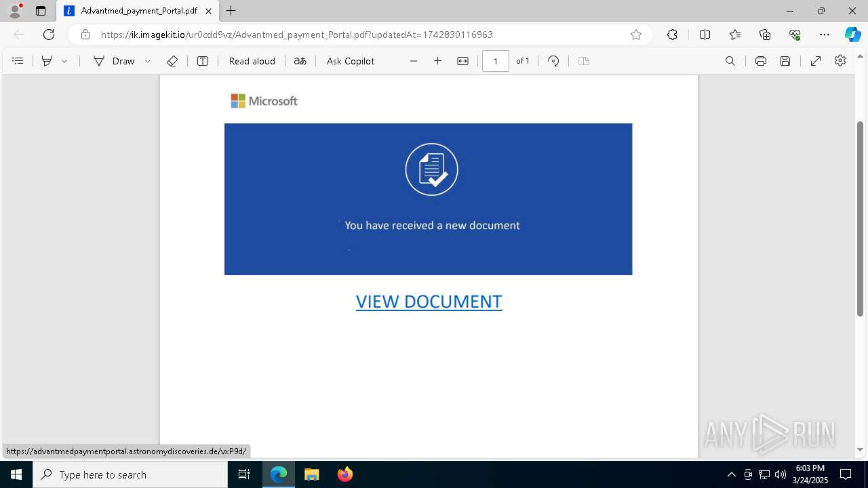
Task: Activate the Draw tool
Action: coord(114,61)
